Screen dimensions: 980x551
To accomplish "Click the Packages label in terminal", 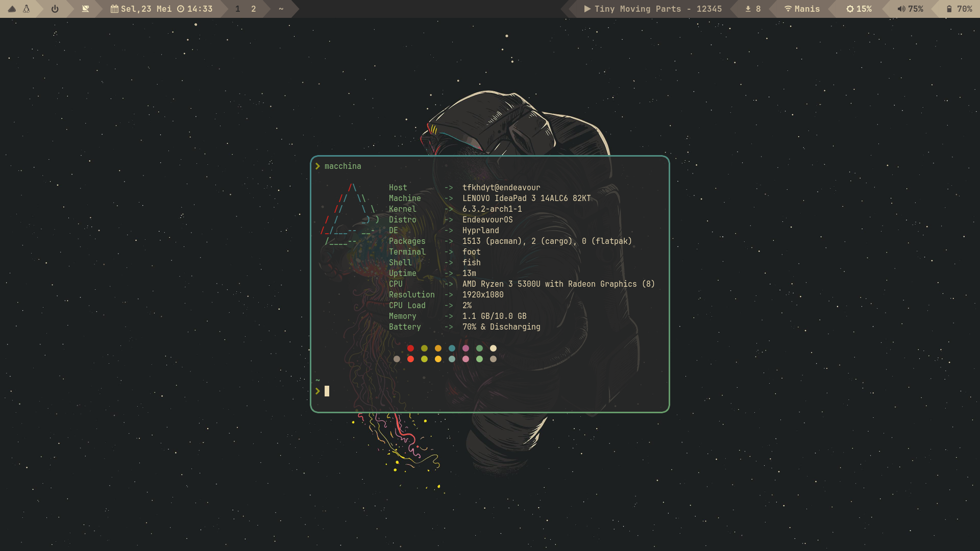I will [407, 241].
